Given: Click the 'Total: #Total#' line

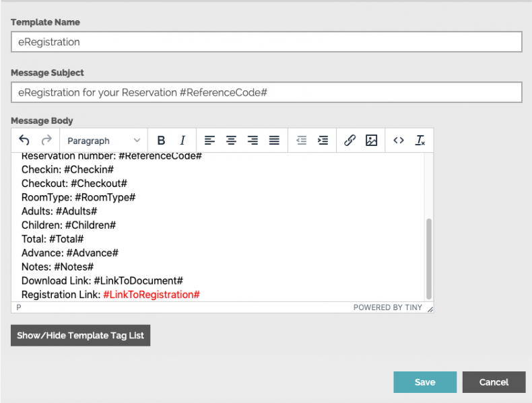Looking at the screenshot, I should (53, 239).
